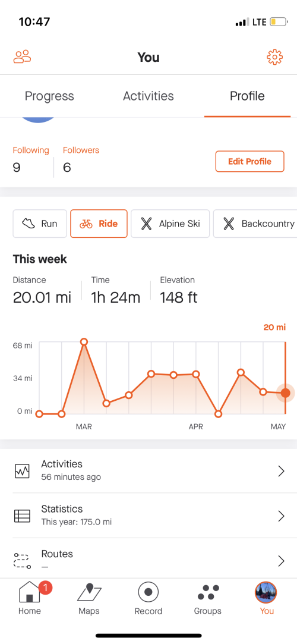This screenshot has height=644, width=297.
Task: Tap the Edit Profile button
Action: pyautogui.click(x=250, y=161)
